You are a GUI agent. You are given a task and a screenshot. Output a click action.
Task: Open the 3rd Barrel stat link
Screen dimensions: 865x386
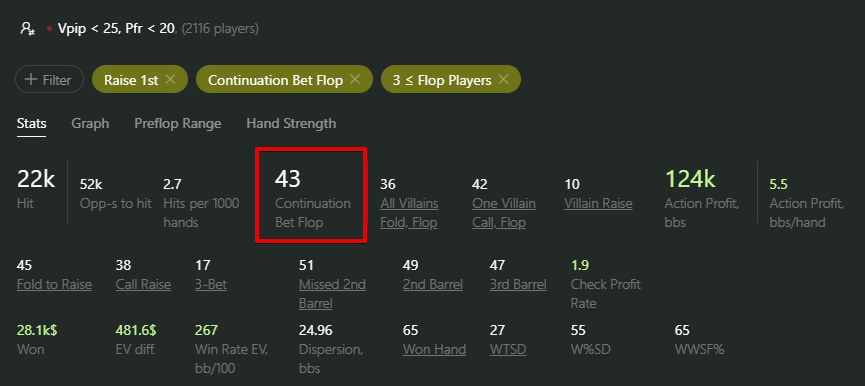pos(518,285)
